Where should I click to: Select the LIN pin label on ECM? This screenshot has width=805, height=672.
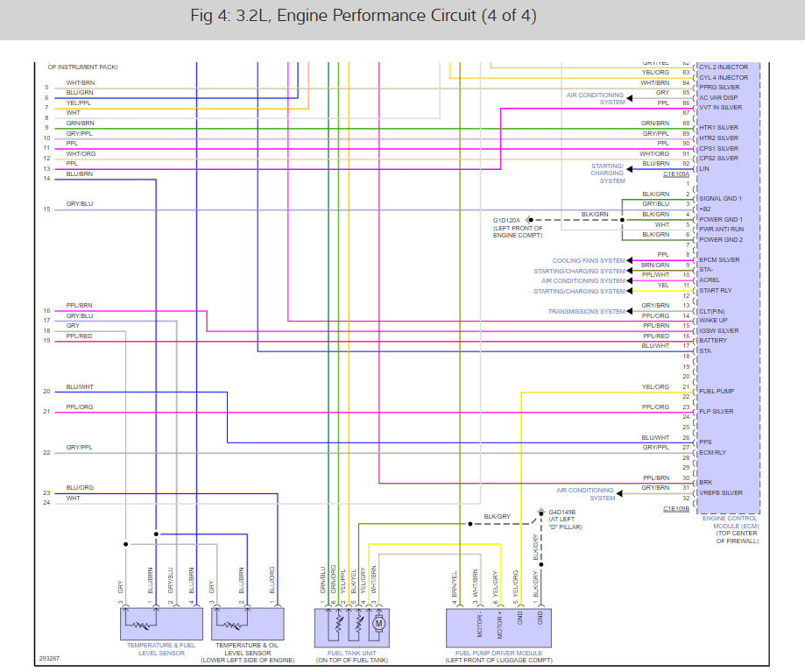pos(704,168)
